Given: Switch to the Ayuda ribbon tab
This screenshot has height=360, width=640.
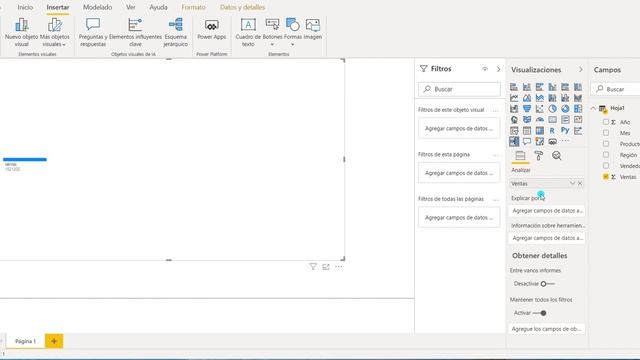Looking at the screenshot, I should (x=158, y=7).
